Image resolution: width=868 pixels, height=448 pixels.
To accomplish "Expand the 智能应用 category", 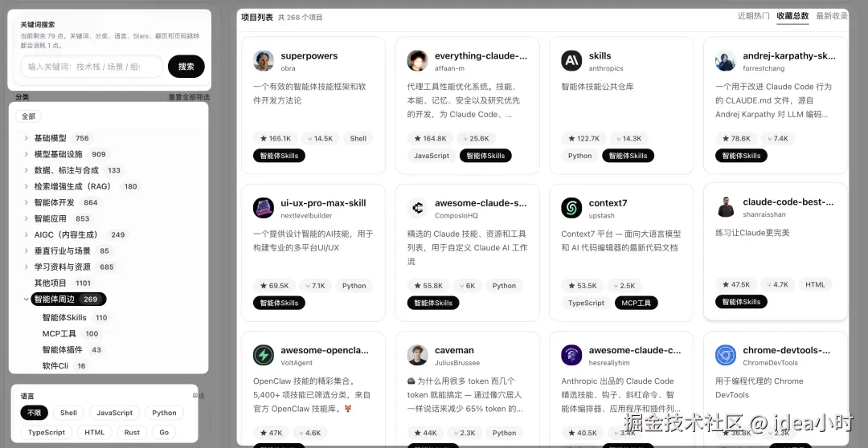I will click(x=26, y=218).
